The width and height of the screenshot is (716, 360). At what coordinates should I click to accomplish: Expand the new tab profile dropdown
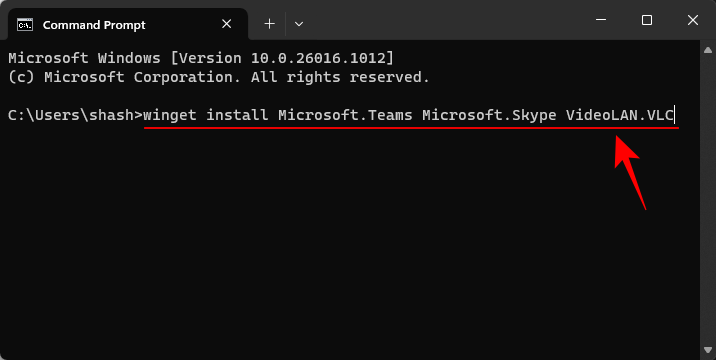tap(299, 24)
